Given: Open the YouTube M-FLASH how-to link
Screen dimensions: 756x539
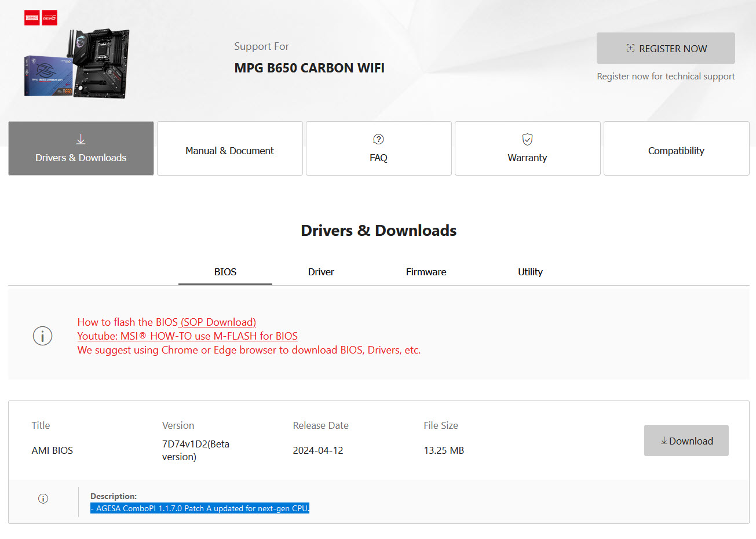Looking at the screenshot, I should tap(188, 336).
